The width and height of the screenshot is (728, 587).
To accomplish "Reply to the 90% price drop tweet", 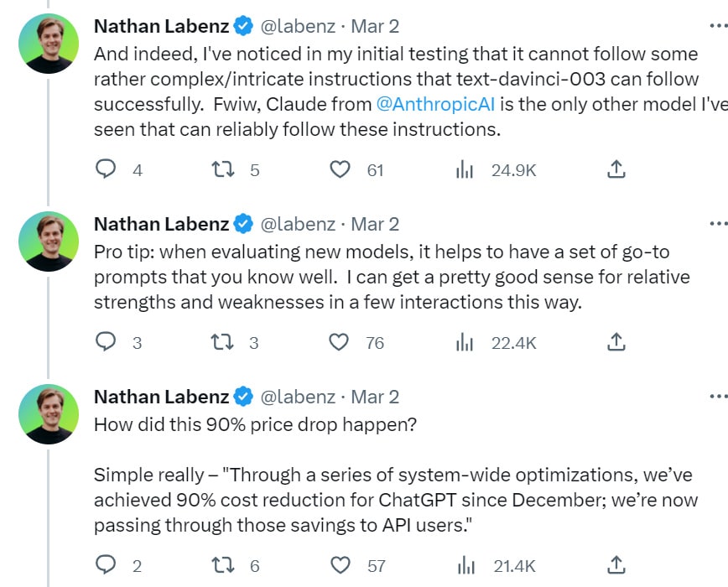I will [106, 566].
